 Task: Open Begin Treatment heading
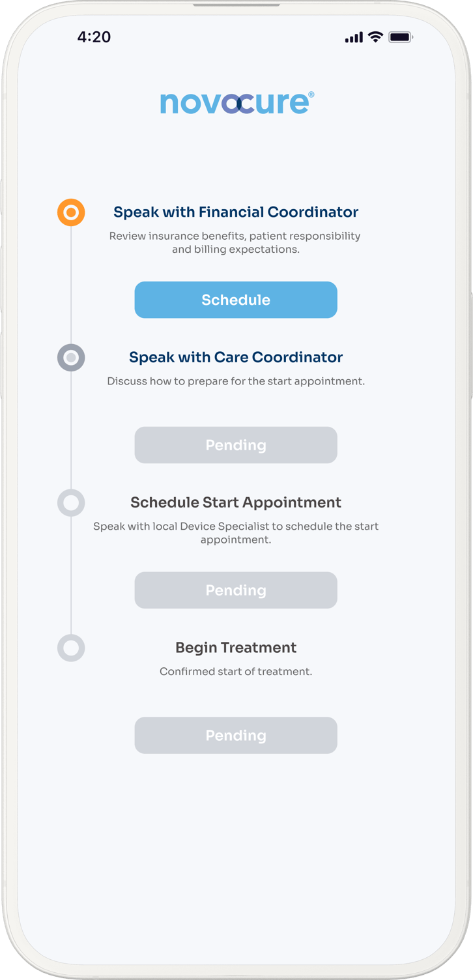point(236,648)
